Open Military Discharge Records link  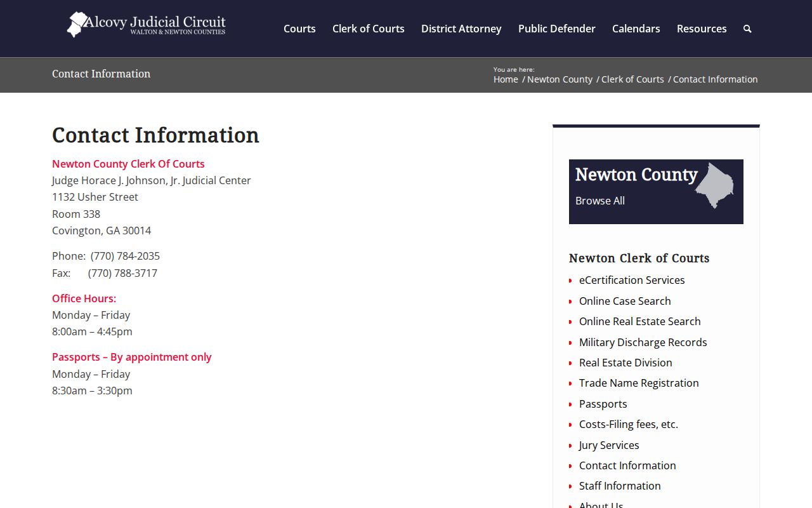pyautogui.click(x=643, y=342)
